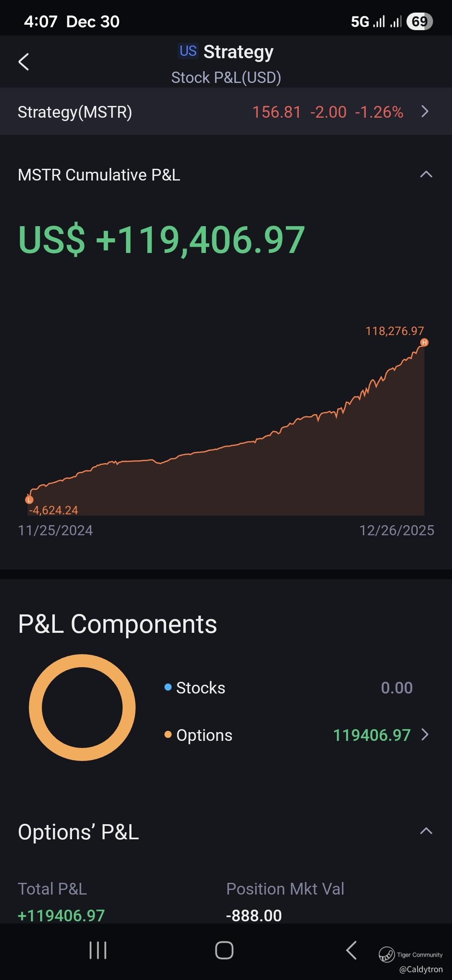Select the Options component row
Screen dimensions: 452x980
pos(288,735)
